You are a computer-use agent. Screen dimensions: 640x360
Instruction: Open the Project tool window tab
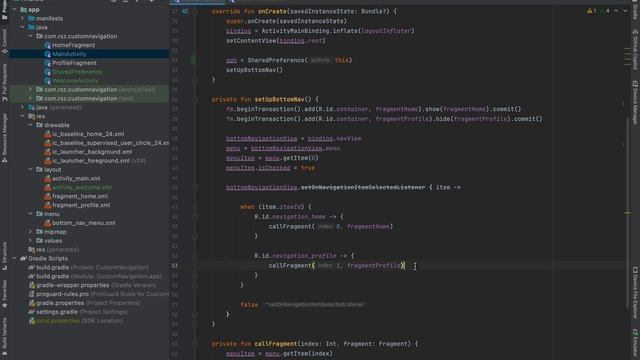(4, 10)
